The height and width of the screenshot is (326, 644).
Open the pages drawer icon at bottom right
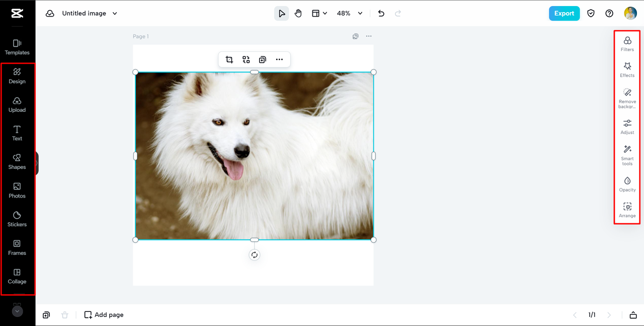click(x=633, y=315)
